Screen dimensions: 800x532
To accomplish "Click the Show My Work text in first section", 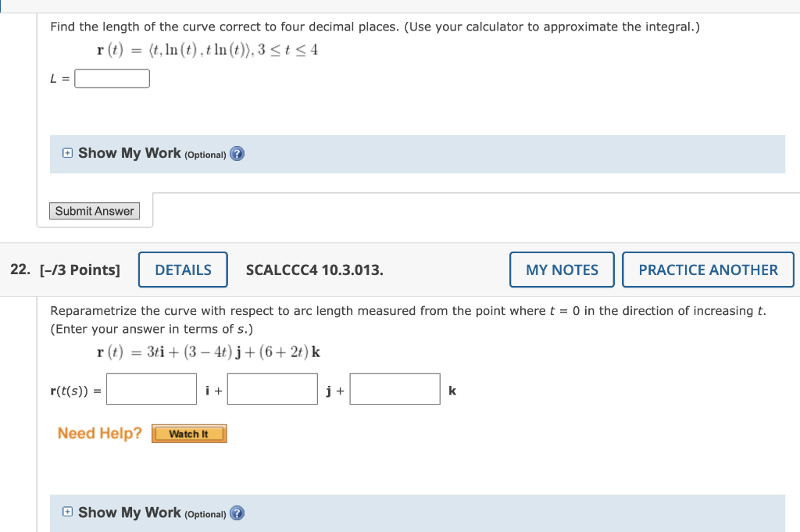I will pos(131,153).
